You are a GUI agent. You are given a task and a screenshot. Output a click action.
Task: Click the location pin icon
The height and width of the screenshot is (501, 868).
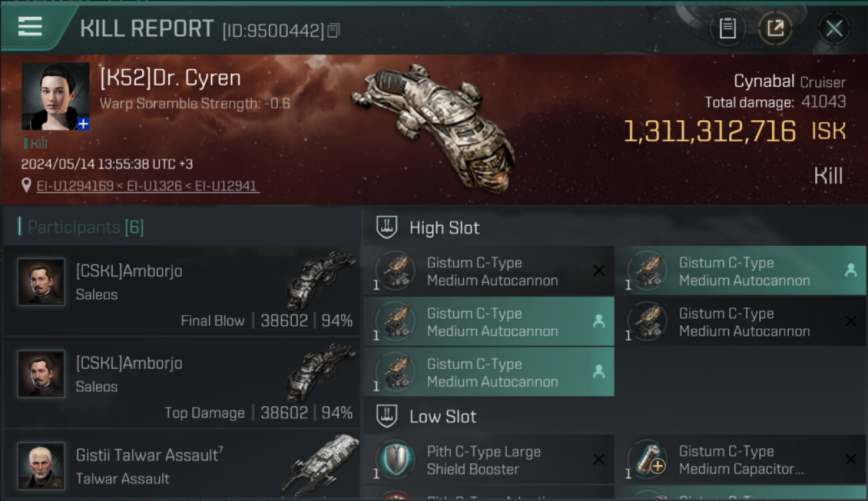click(x=27, y=186)
